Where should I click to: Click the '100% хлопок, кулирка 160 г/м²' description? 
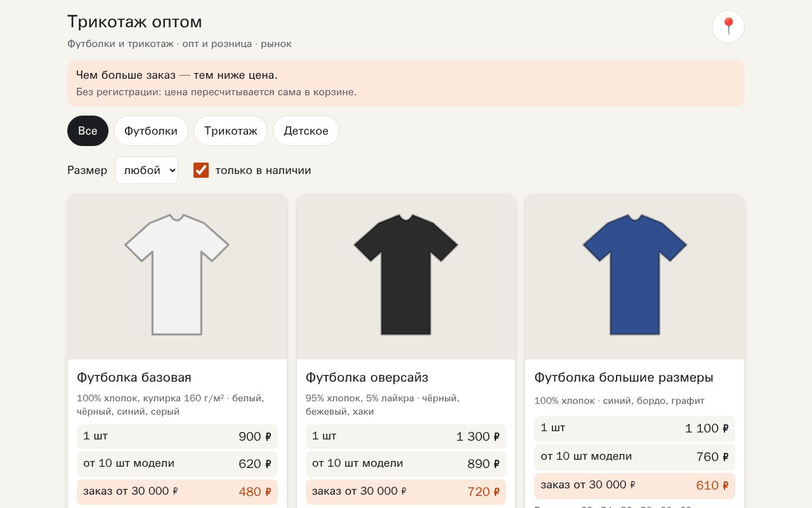(x=171, y=404)
